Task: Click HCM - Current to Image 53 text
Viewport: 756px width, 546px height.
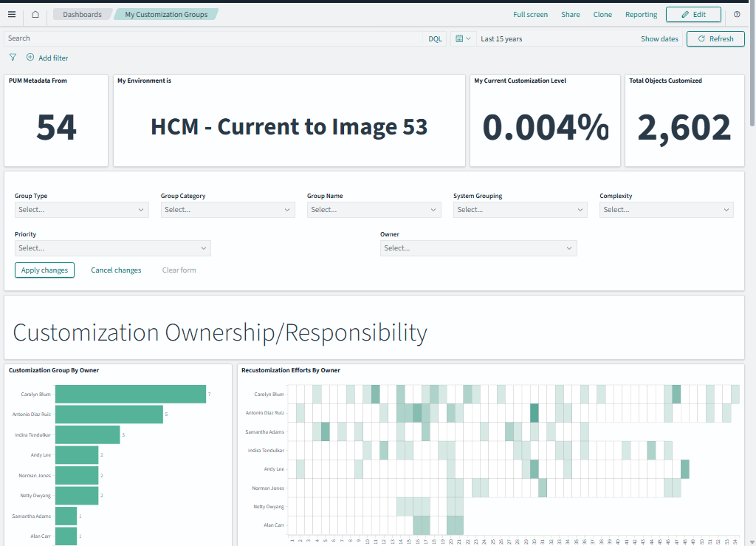Action: (289, 127)
